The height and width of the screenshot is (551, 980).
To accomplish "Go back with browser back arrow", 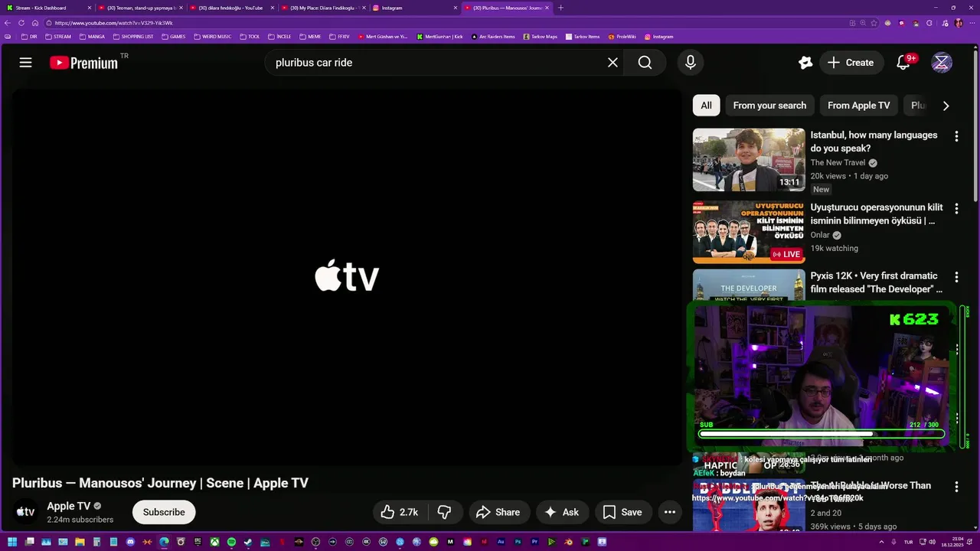I will (x=8, y=23).
